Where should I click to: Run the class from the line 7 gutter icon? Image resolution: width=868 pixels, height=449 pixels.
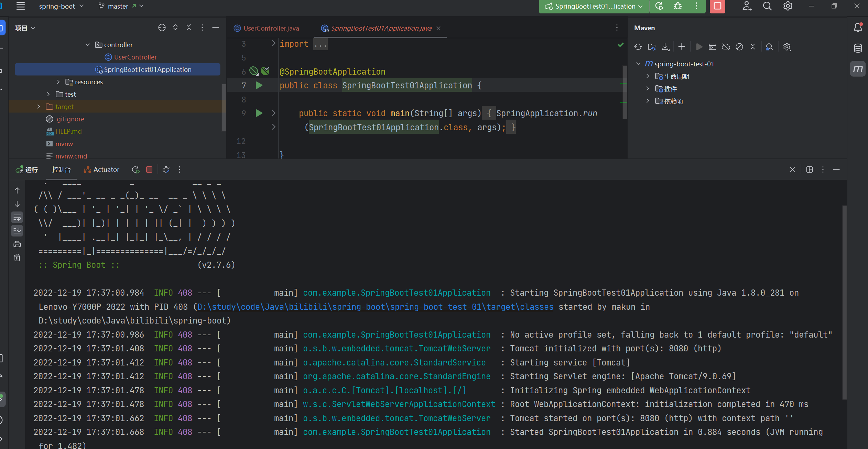pos(259,85)
